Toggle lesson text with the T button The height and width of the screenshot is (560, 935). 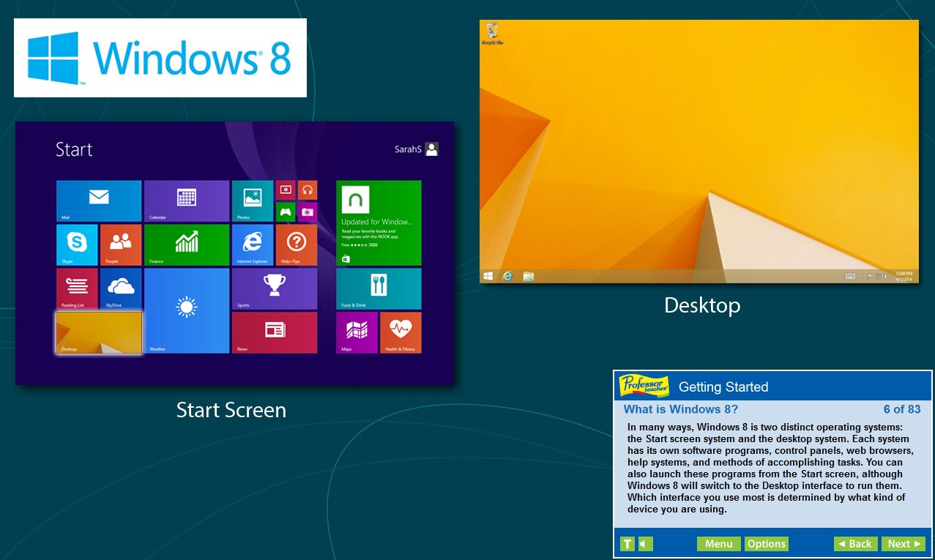tap(627, 544)
